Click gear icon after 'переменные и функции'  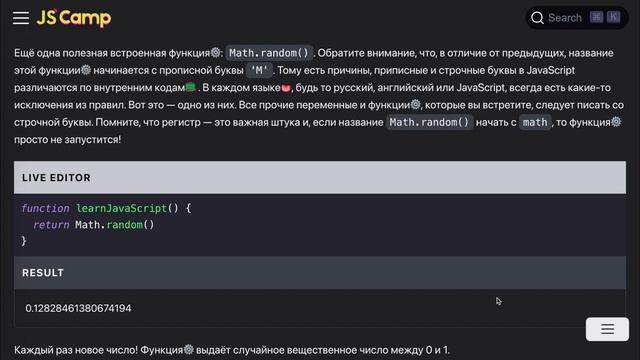tap(415, 104)
